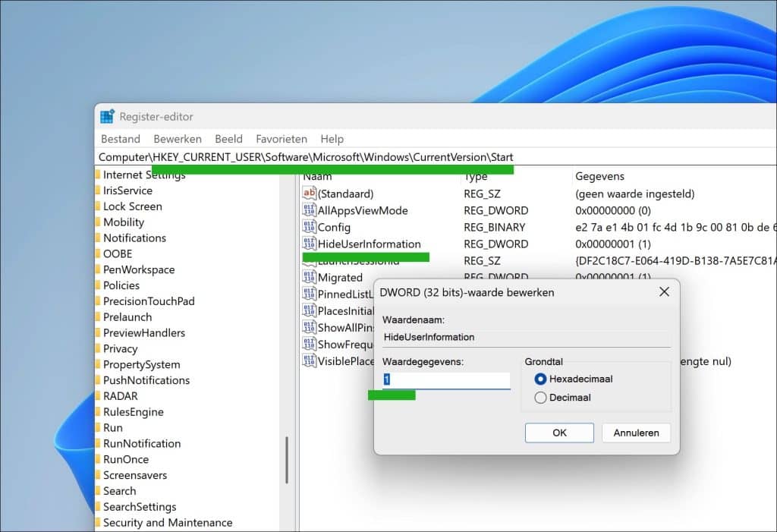This screenshot has height=532, width=777.
Task: Select the RunNotification tree key
Action: tap(142, 443)
